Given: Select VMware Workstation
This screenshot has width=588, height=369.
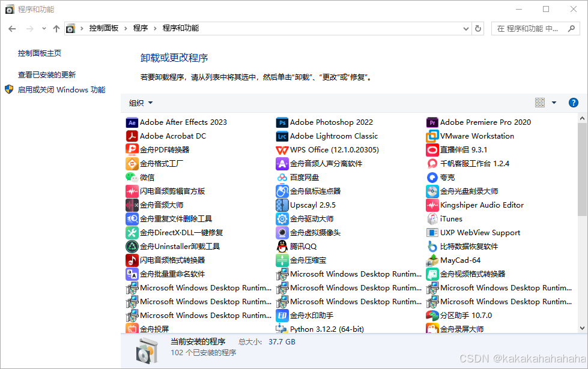Looking at the screenshot, I should point(477,136).
